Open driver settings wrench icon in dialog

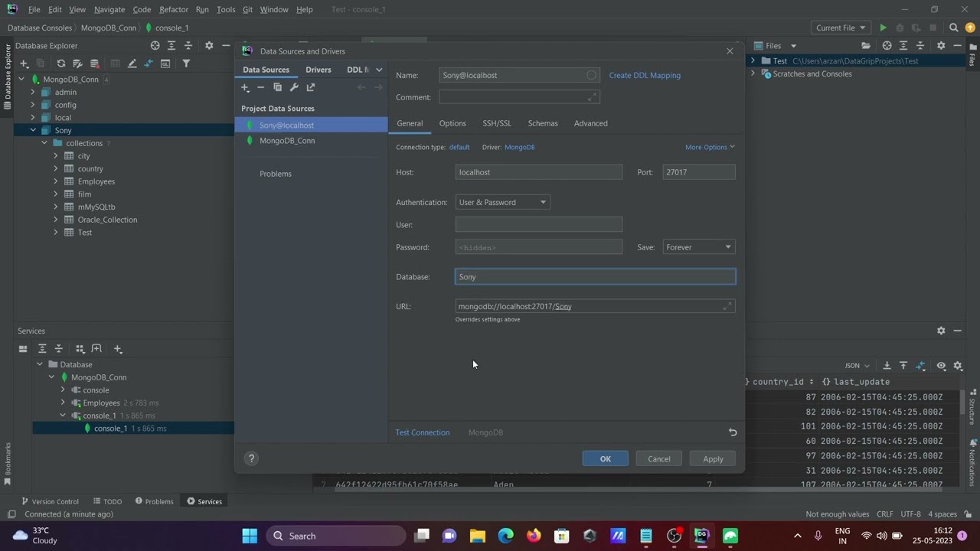[x=294, y=87]
